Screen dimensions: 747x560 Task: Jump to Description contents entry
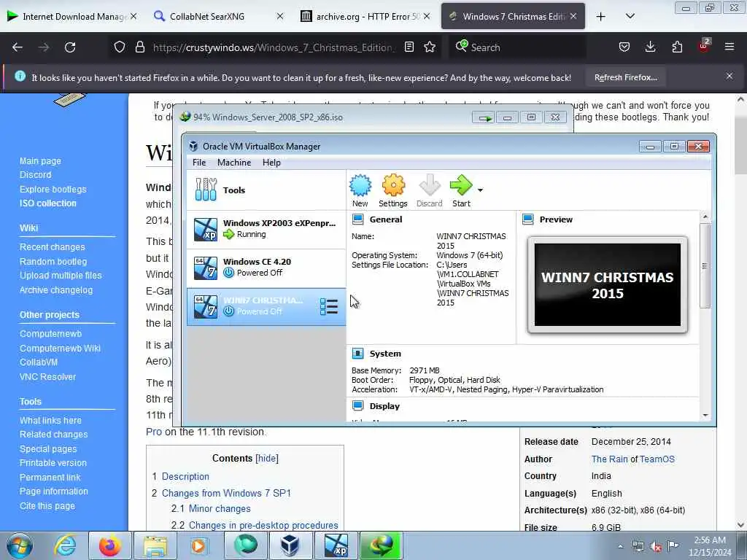click(x=185, y=477)
